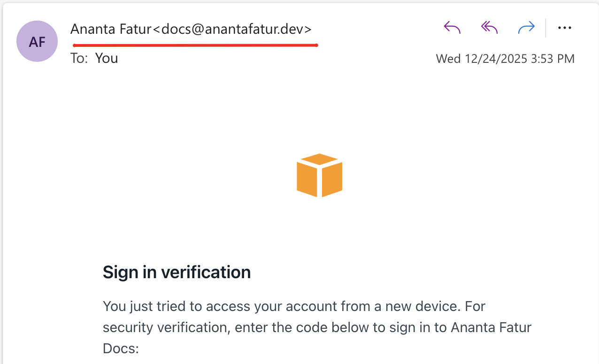Click the "Docs:" text ending the paragraph
The width and height of the screenshot is (599, 364).
[121, 348]
